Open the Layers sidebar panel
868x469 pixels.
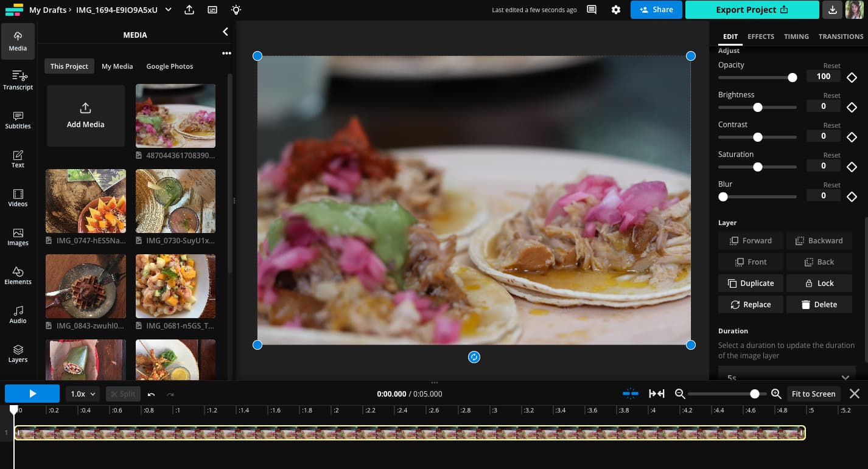(x=18, y=353)
